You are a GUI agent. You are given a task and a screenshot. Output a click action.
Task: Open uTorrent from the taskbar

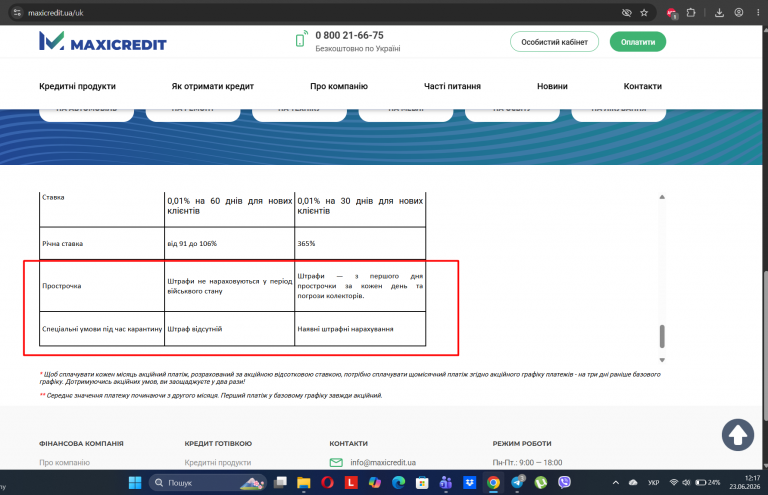click(x=541, y=483)
